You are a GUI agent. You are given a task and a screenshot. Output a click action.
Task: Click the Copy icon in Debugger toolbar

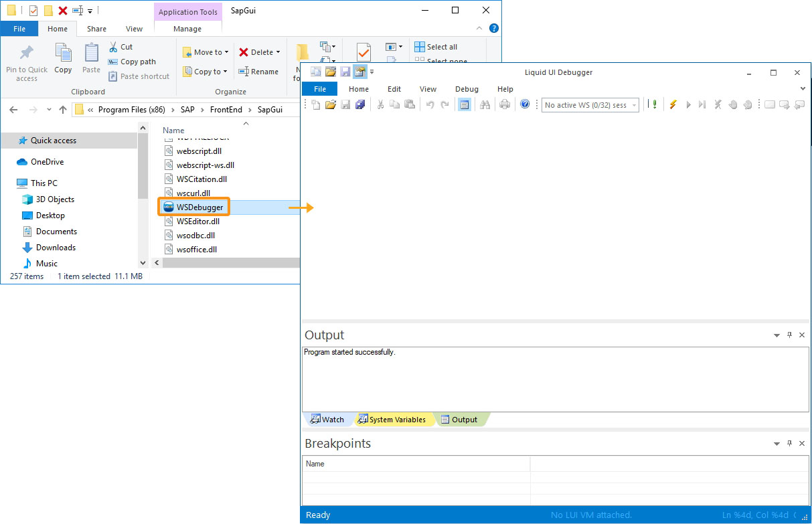395,104
